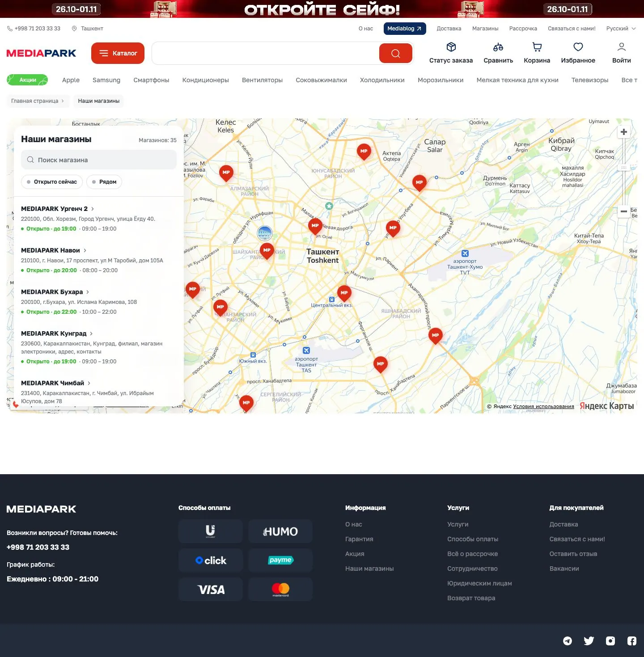The height and width of the screenshot is (657, 644).
Task: Expand MEDIAPARK Навои store details
Action: [54, 250]
